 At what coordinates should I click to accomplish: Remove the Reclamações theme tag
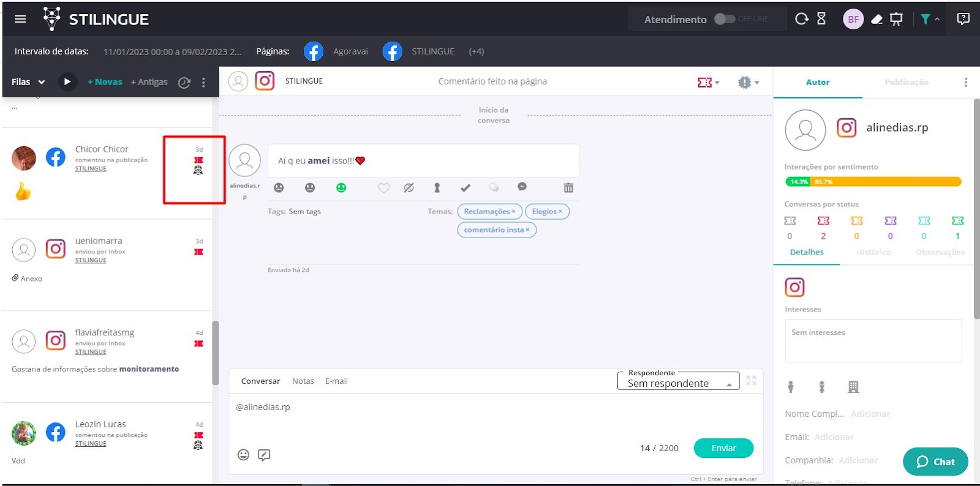[513, 212]
